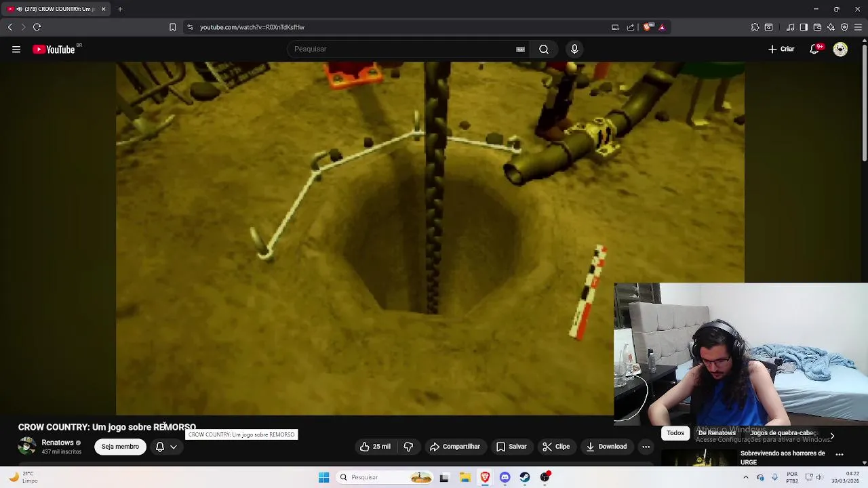Open a new browser tab
The height and width of the screenshot is (488, 868).
pyautogui.click(x=120, y=9)
